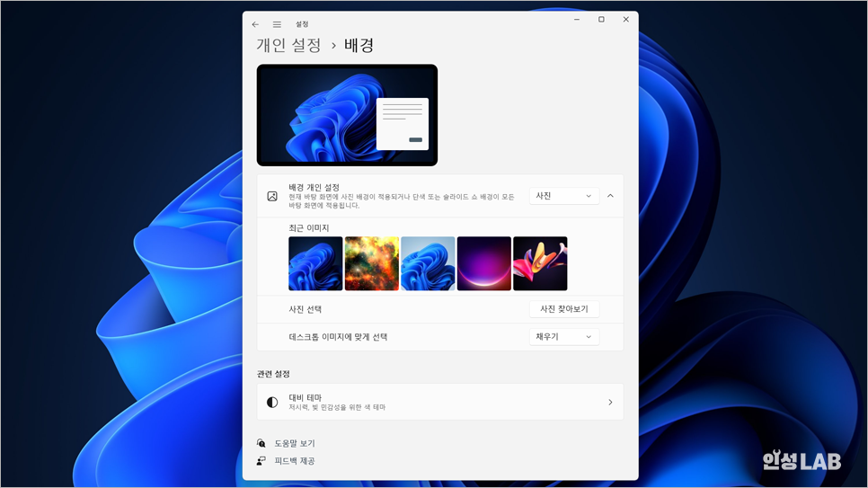Open the 피드백 제공 link
The image size is (868, 488).
[x=295, y=461]
